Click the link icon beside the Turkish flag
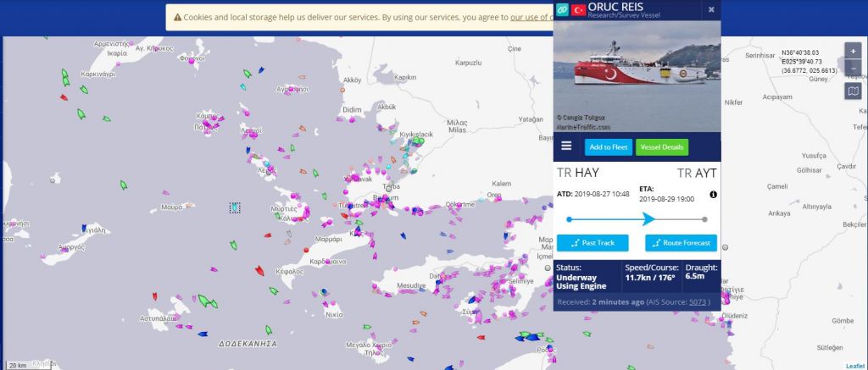Screen dimensions: 868x370 (562, 9)
